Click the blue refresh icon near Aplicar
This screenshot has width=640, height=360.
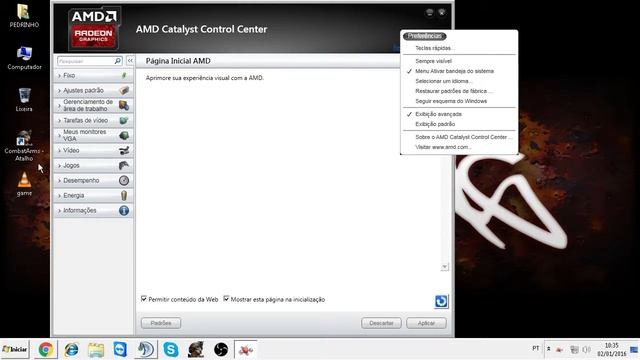[441, 301]
